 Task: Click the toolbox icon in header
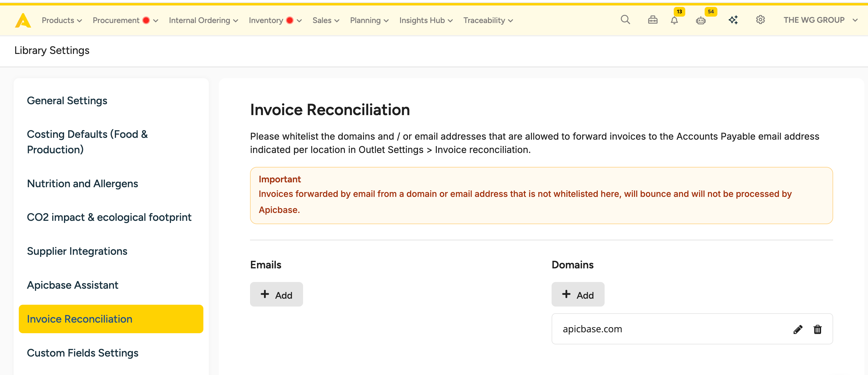(652, 20)
